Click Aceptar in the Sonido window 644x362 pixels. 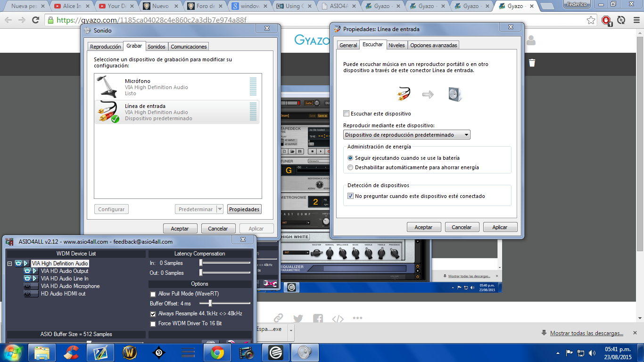coord(180,228)
